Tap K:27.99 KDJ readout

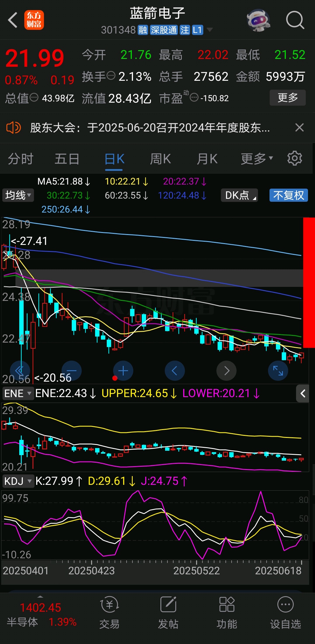tap(59, 481)
